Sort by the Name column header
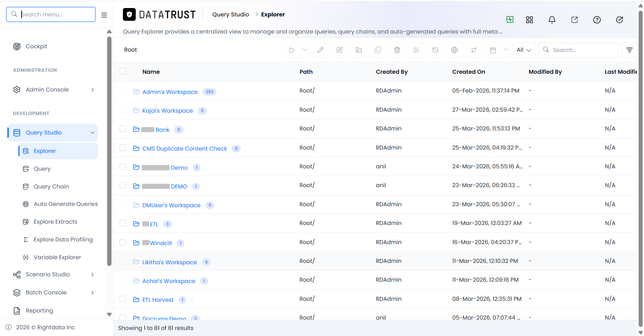Image resolution: width=644 pixels, height=336 pixels. point(151,72)
